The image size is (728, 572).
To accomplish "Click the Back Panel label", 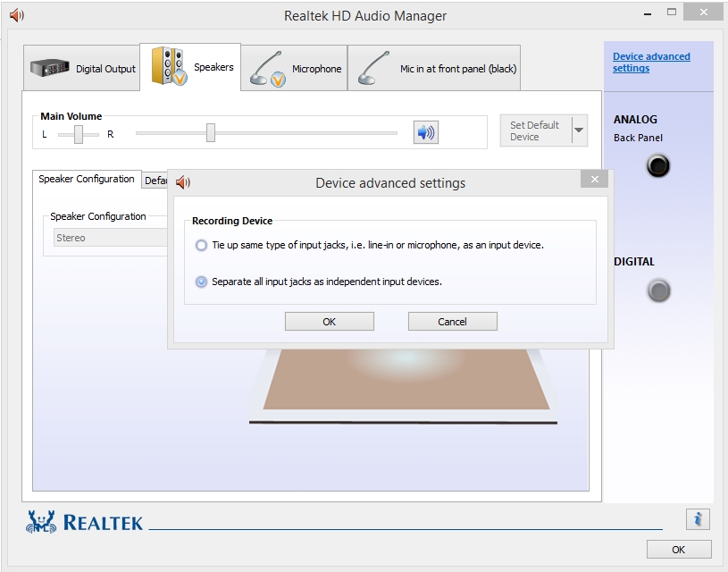I will tap(638, 138).
